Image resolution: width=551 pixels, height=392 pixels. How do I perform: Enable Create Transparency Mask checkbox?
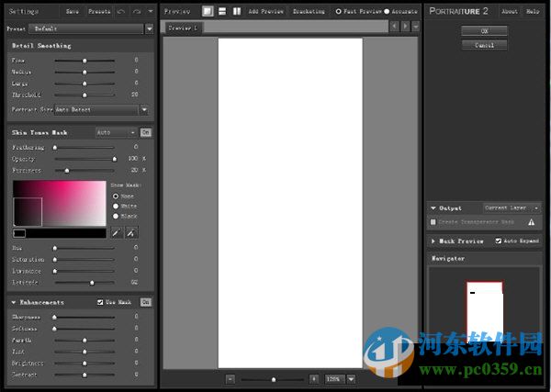433,222
